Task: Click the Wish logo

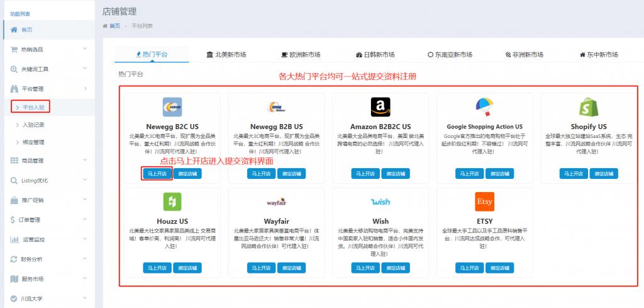Action: point(380,202)
